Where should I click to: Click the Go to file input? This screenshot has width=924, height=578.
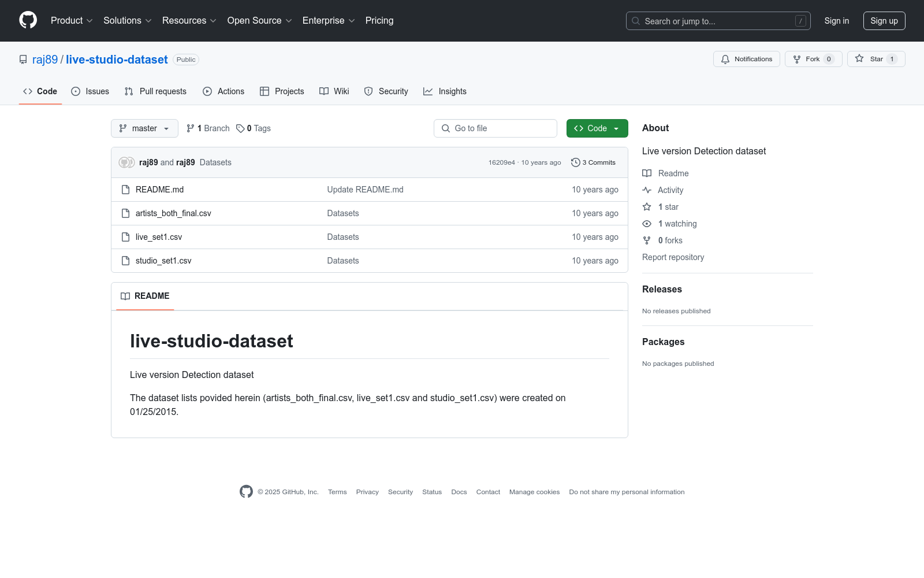pyautogui.click(x=495, y=128)
